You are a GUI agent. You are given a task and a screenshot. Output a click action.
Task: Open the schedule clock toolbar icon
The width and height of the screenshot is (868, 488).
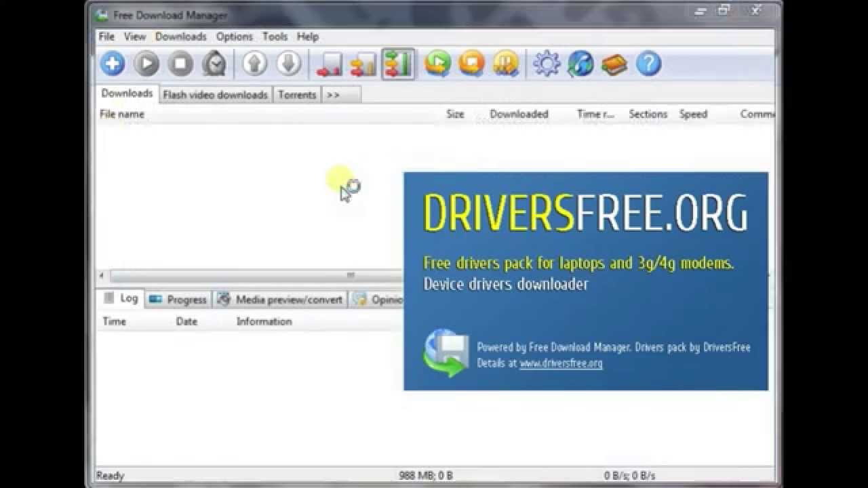214,64
